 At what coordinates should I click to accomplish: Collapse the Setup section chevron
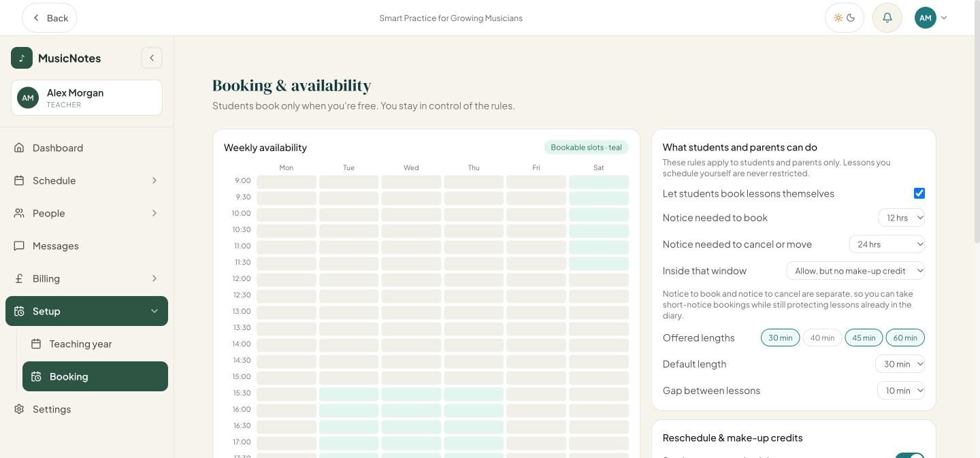pyautogui.click(x=154, y=311)
